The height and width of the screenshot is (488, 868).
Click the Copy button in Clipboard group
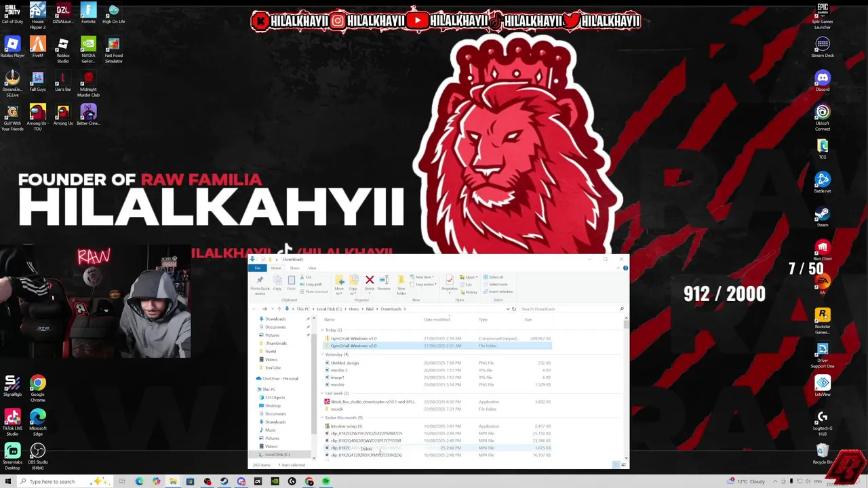[277, 283]
